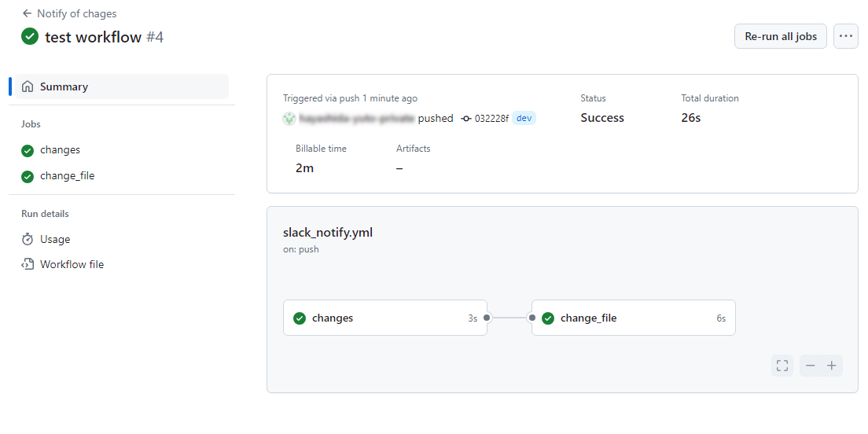Viewport: 868px width, 434px height.
Task: Open the change_file job in sidebar
Action: [67, 176]
